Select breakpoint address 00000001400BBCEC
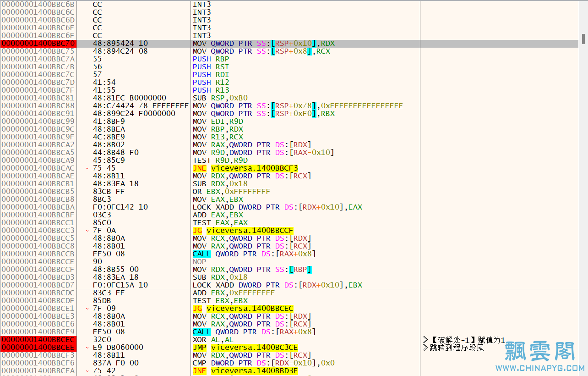The width and height of the screenshot is (588, 376). pyautogui.click(x=38, y=340)
